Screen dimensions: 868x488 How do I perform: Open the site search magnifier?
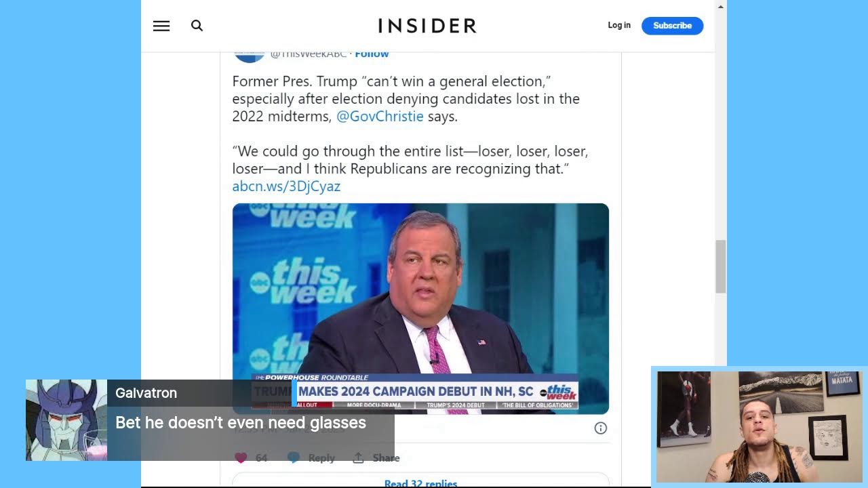tap(197, 26)
